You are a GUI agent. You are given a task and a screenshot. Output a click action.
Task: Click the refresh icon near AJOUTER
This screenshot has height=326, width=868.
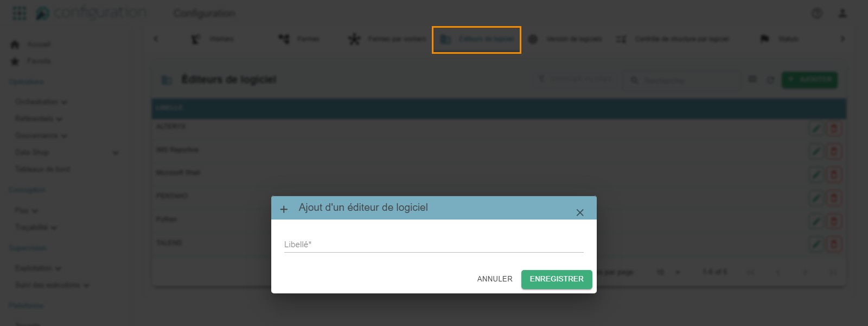(x=770, y=80)
